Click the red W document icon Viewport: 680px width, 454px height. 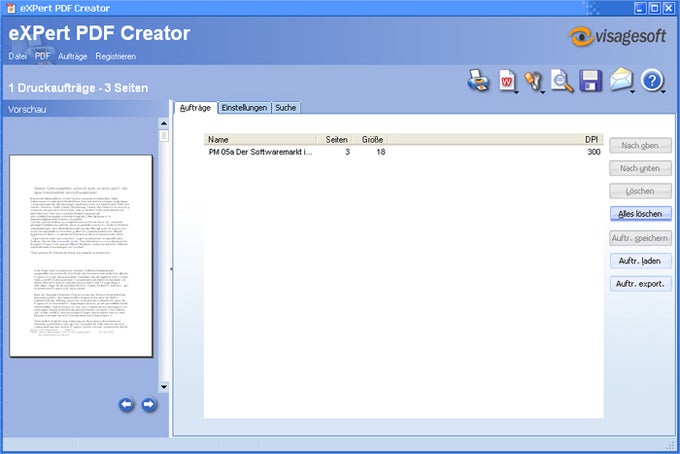point(506,80)
